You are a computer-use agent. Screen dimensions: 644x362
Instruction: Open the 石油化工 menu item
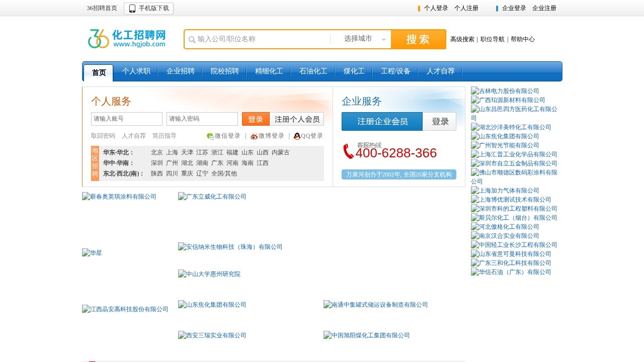click(313, 71)
